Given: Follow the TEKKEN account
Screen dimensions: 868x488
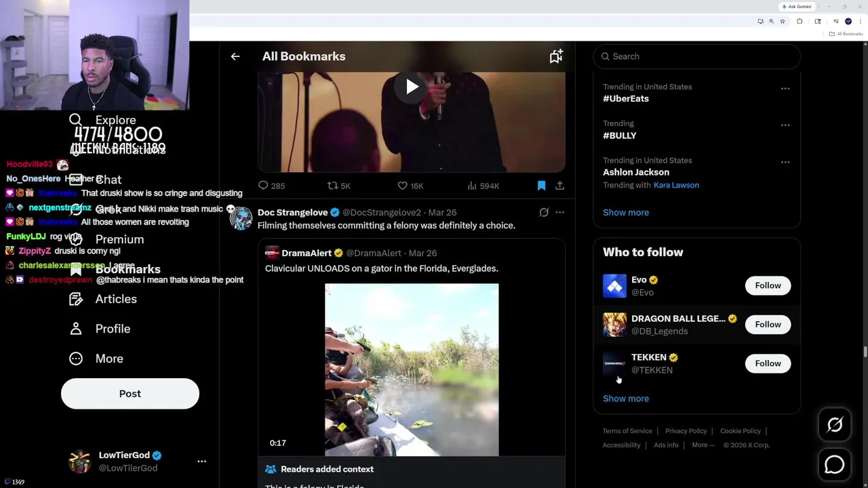Looking at the screenshot, I should [x=768, y=363].
